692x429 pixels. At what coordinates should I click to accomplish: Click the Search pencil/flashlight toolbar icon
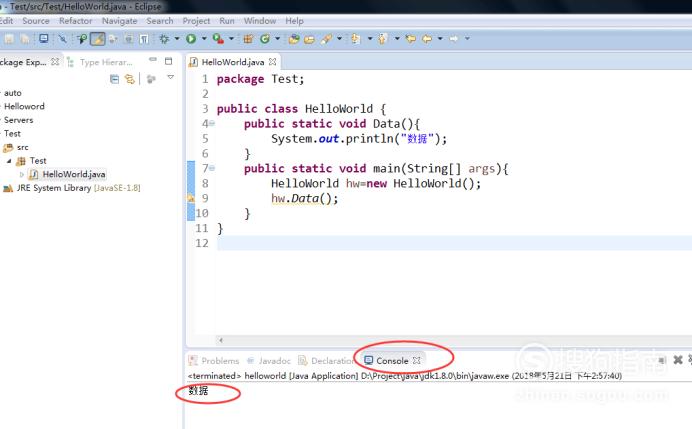[327, 39]
